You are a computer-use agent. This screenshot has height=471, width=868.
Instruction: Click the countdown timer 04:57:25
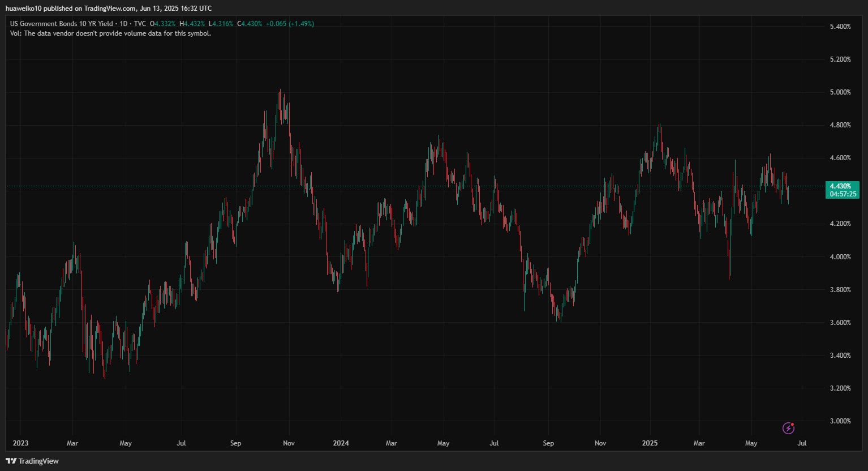point(843,194)
